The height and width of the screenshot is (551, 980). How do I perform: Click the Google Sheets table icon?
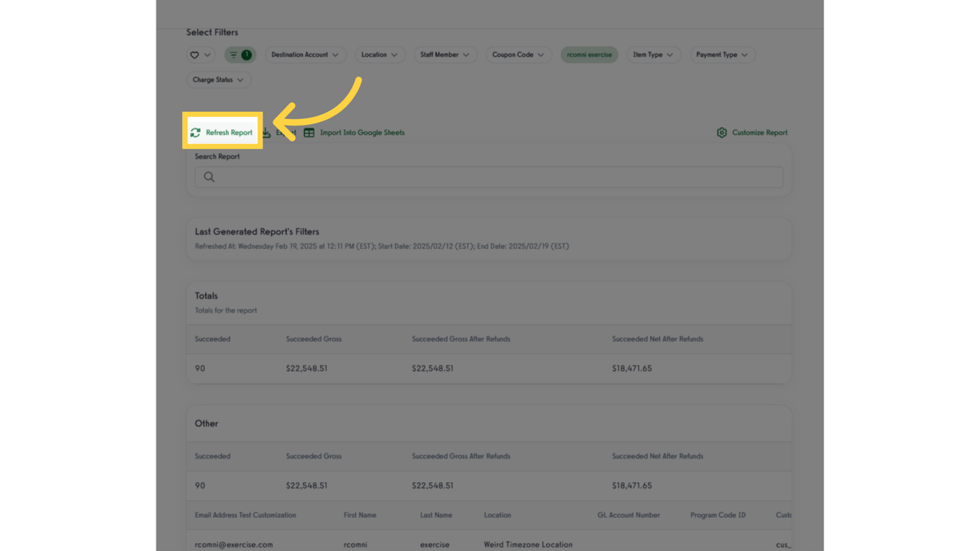(309, 133)
